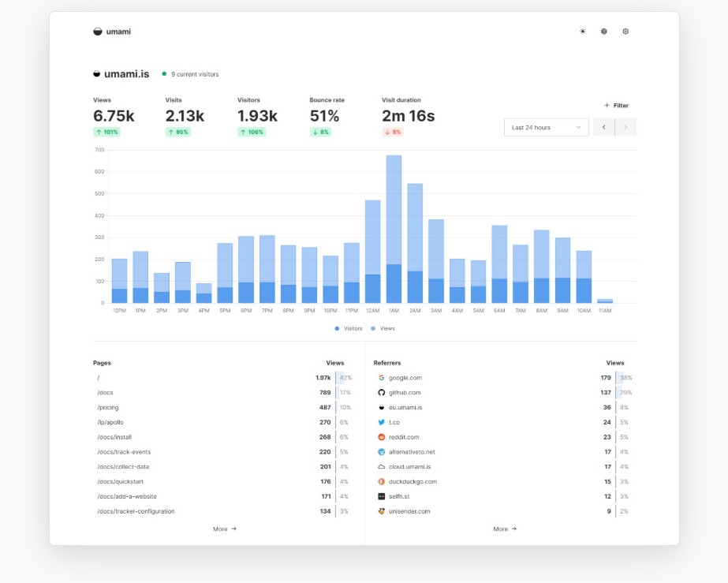Toggle Visitors series in chart legend

(x=348, y=328)
